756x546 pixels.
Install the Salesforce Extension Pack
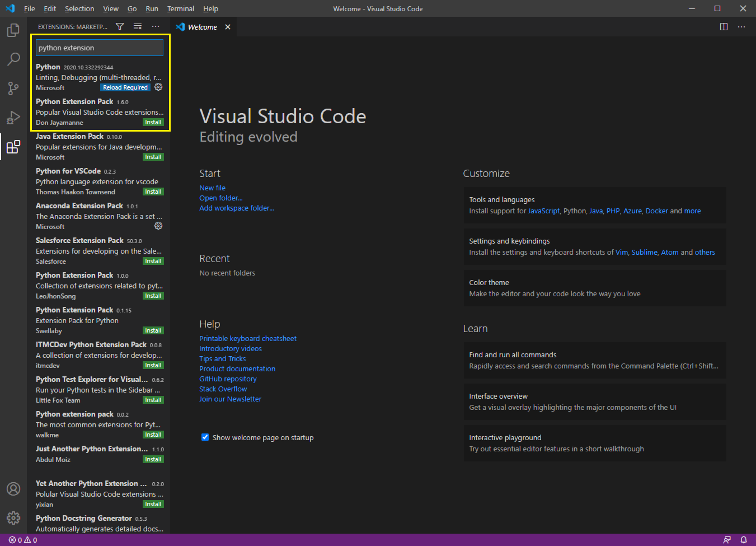point(153,261)
